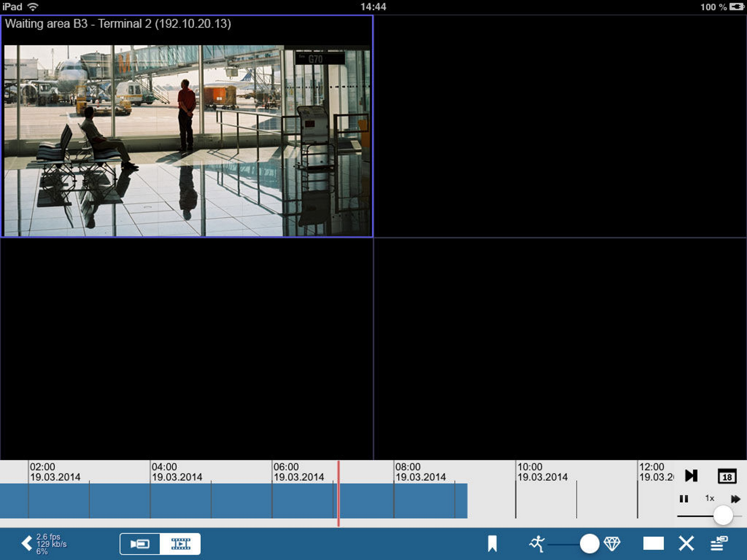
Task: Switch to recorded playback mode
Action: click(180, 544)
